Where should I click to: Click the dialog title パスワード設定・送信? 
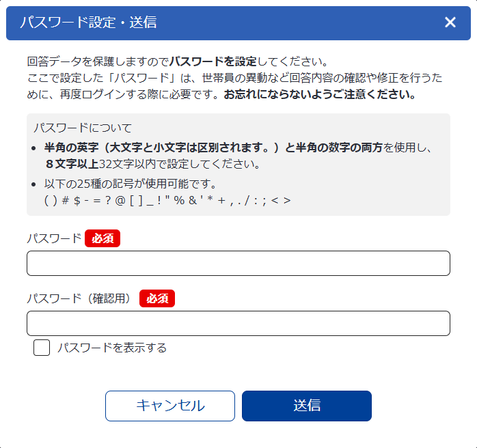[x=88, y=23]
